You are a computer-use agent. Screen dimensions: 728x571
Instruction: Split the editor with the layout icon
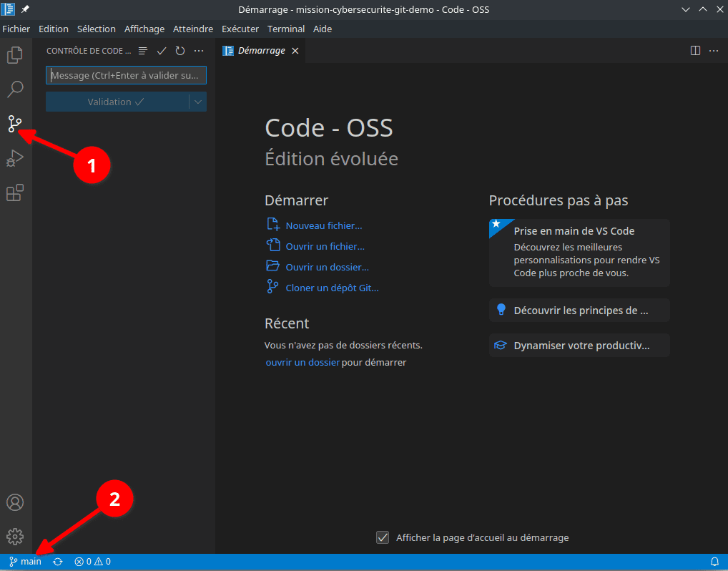pos(694,50)
